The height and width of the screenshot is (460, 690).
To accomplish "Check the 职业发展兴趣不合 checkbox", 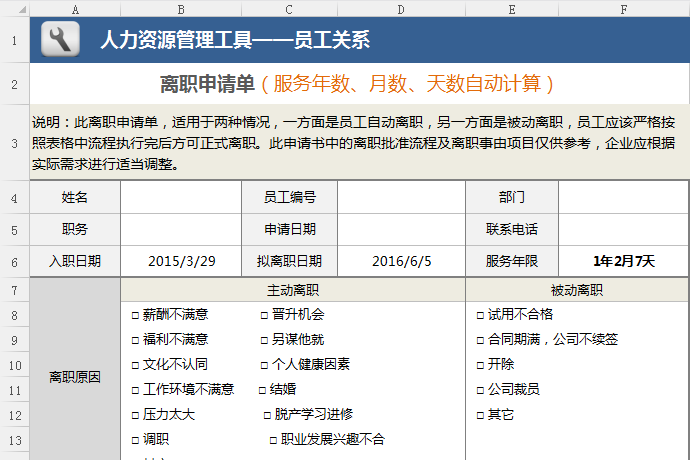I will pyautogui.click(x=273, y=439).
